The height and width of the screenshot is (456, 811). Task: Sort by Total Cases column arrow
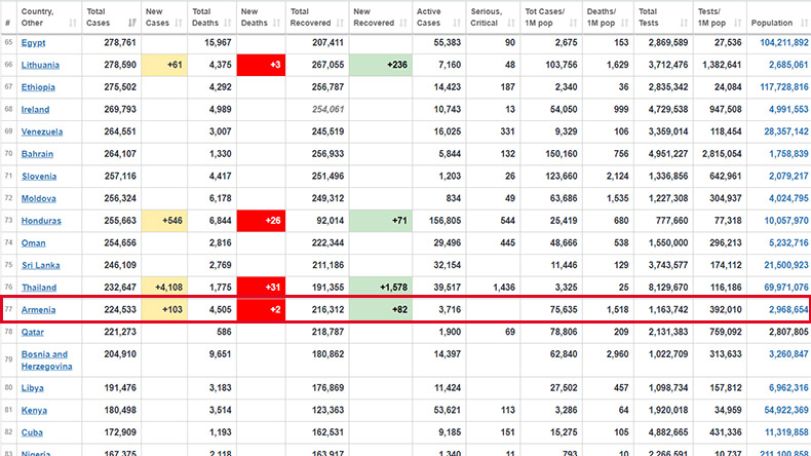132,23
